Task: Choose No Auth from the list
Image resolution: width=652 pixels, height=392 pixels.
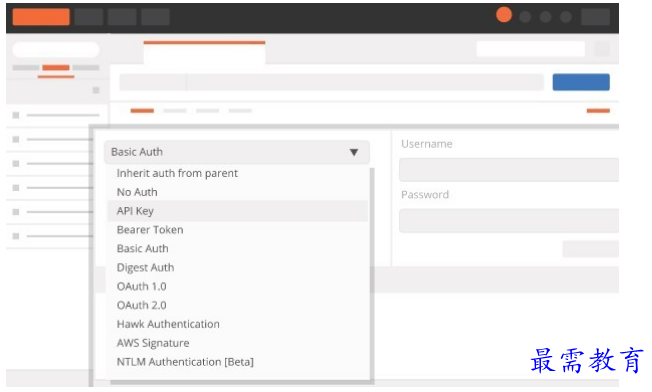Action: [x=137, y=192]
